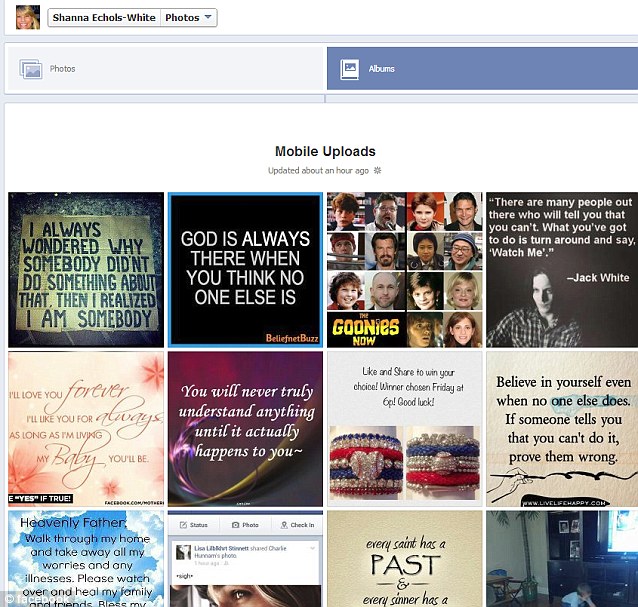Open the Jack White quote photo
Screen dimensions: 638x607
pos(562,270)
